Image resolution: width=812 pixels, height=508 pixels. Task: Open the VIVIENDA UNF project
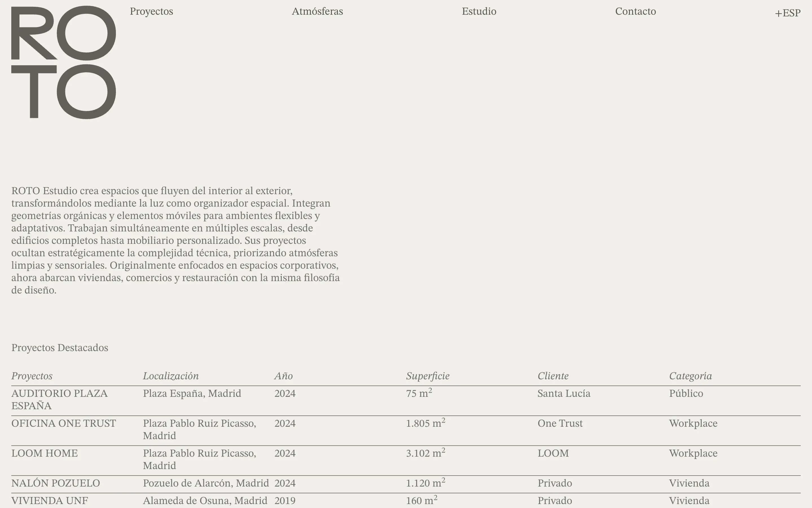50,501
